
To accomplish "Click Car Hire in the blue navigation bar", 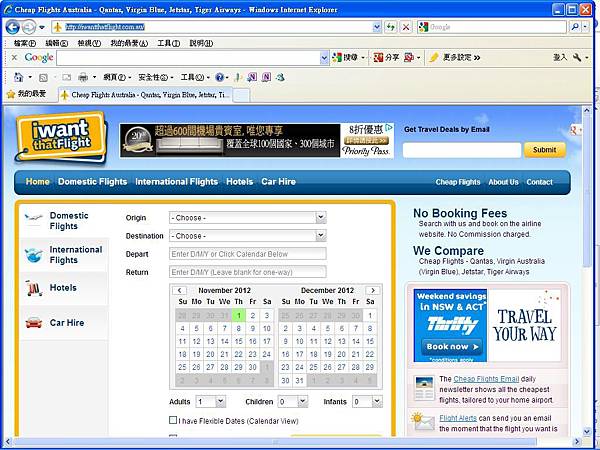I will 279,182.
